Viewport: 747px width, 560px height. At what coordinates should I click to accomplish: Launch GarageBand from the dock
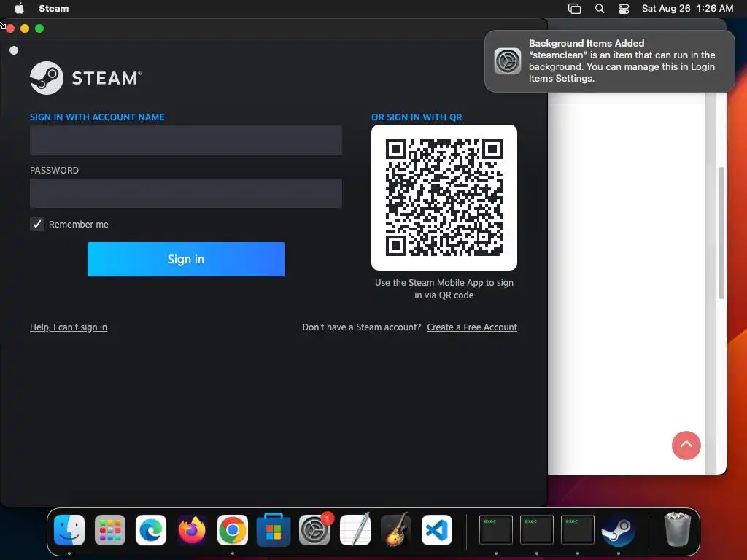[x=396, y=529]
